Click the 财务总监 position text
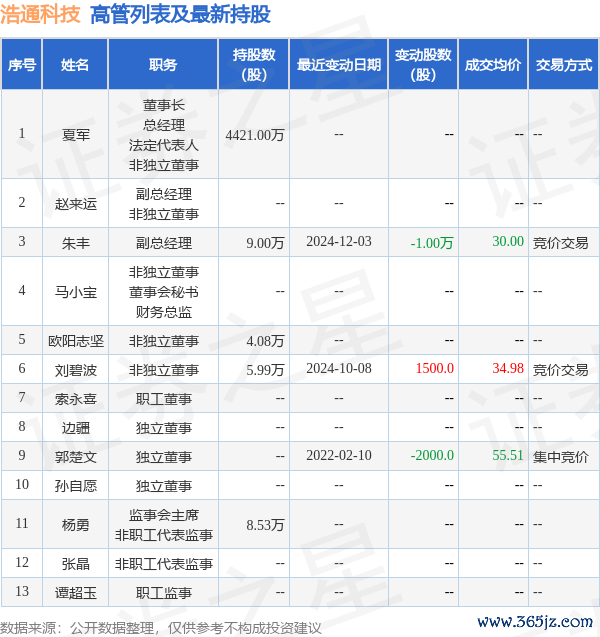This screenshot has width=600, height=637. [x=164, y=312]
